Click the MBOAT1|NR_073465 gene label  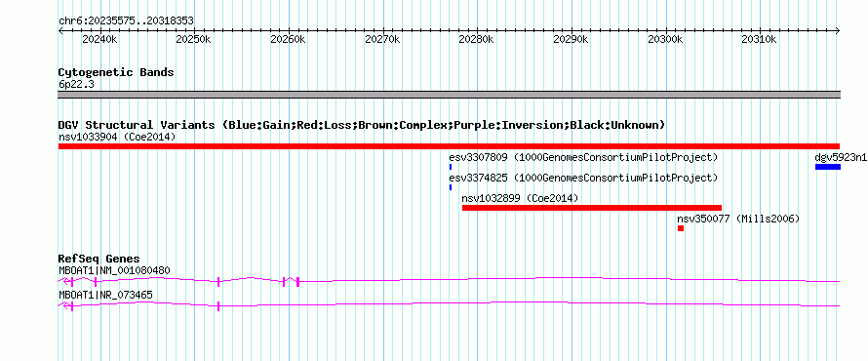(105, 295)
